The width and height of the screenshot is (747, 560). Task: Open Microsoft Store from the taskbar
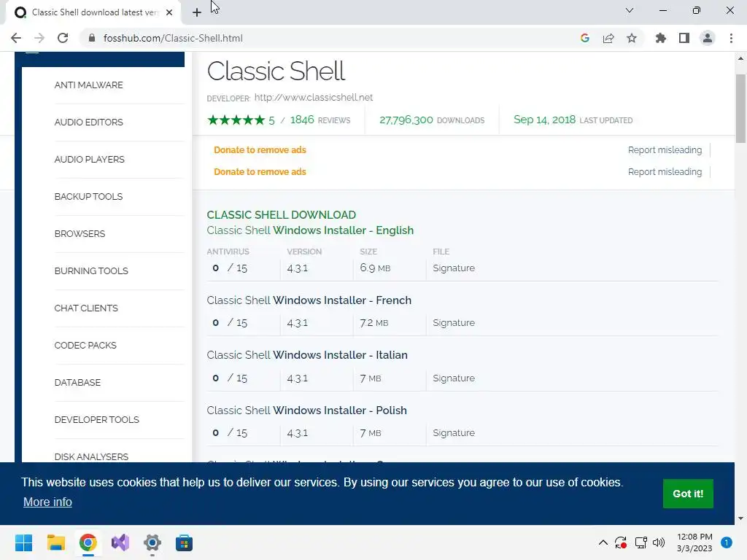[185, 542]
